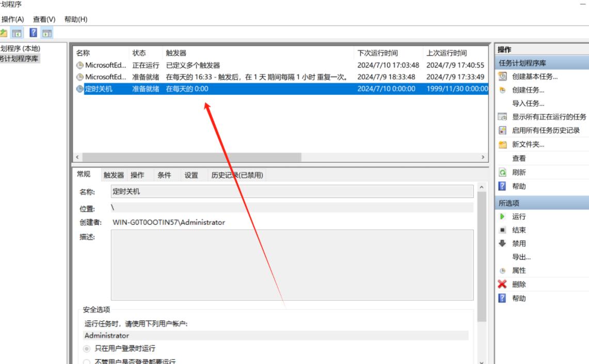Screen dimensions: 589x364
Task: Open the 帮助(H) menu in menu bar
Action: pos(75,19)
